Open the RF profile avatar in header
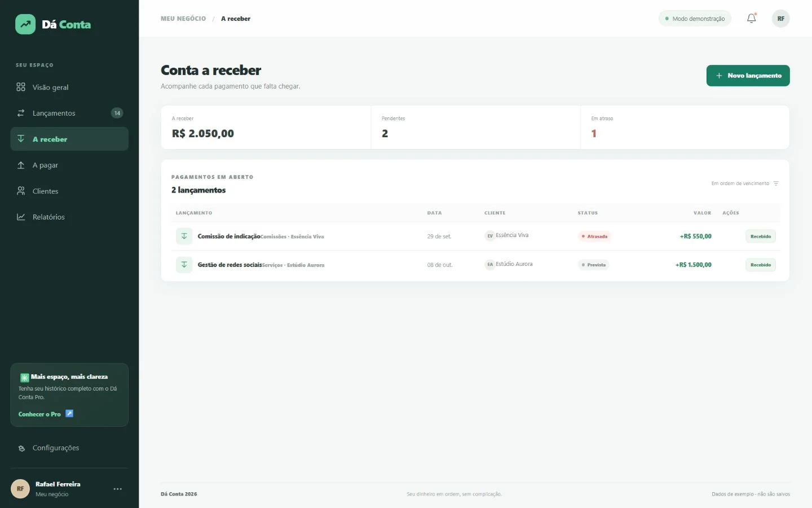The image size is (812, 508). point(781,19)
